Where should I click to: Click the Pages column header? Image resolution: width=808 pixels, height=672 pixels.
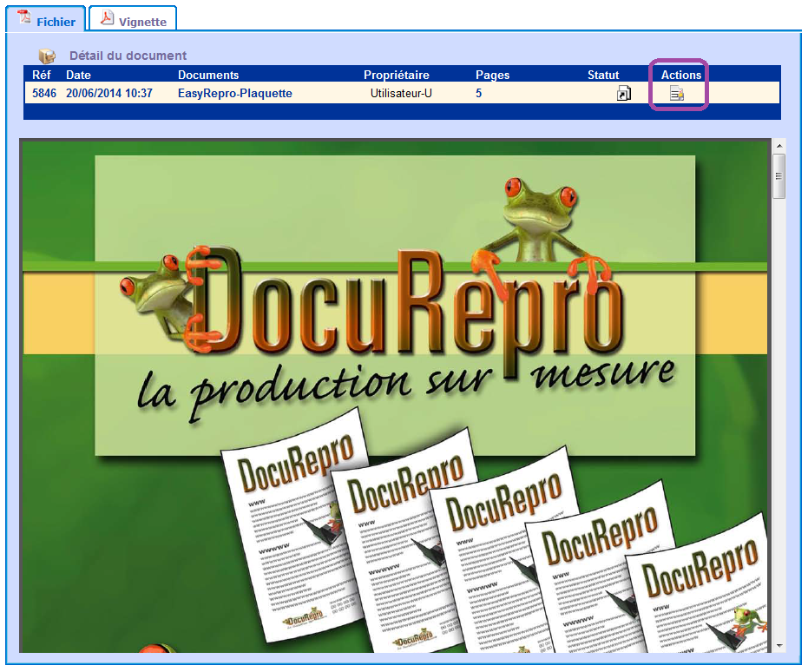pyautogui.click(x=493, y=75)
